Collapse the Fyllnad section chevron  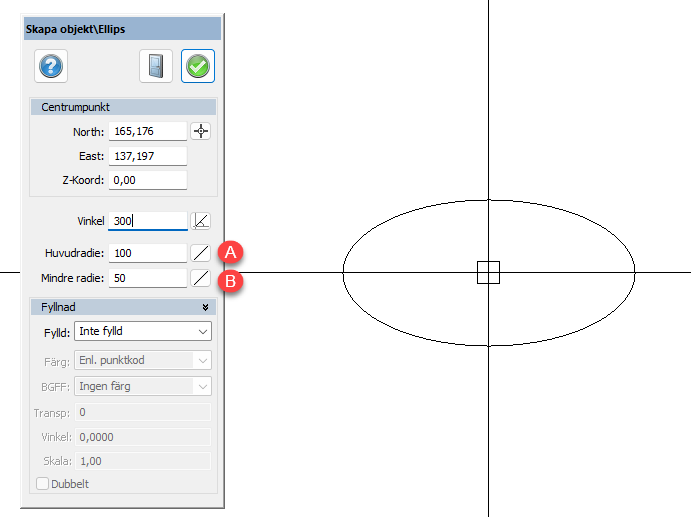coord(205,308)
